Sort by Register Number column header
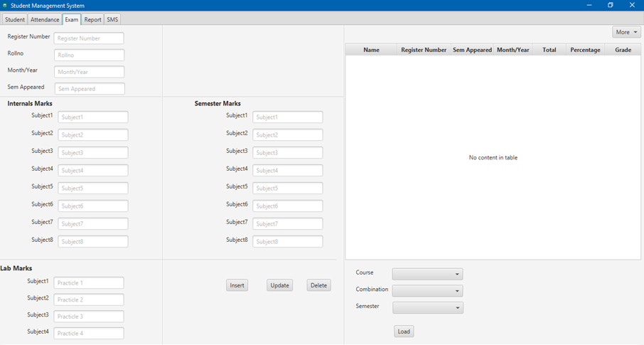The width and height of the screenshot is (644, 345). click(424, 50)
